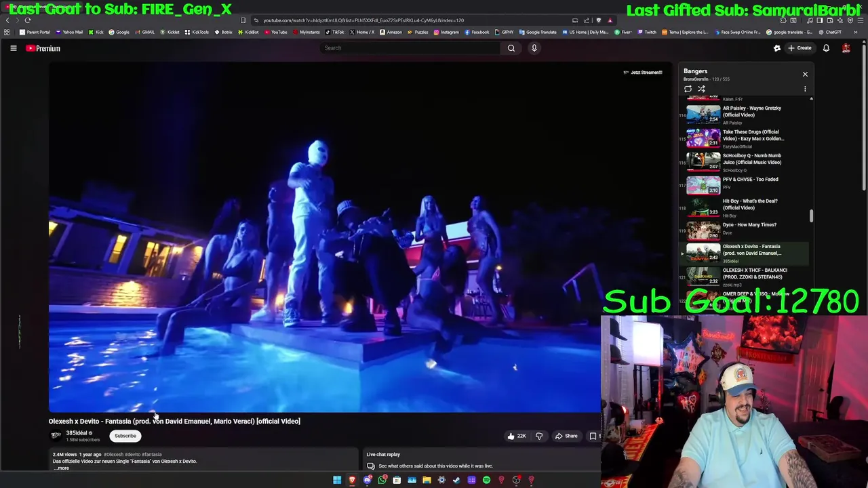Open the bookmarks apps grid icon
The height and width of the screenshot is (488, 868).
[x=7, y=32]
